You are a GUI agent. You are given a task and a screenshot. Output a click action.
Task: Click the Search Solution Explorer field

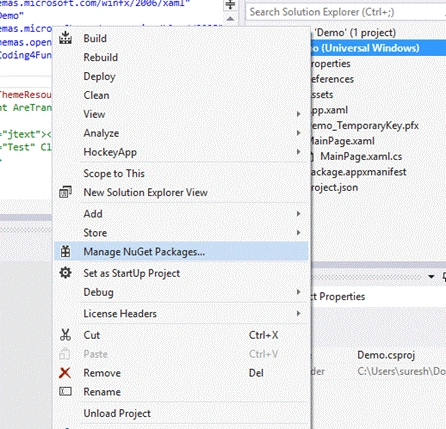[346, 12]
